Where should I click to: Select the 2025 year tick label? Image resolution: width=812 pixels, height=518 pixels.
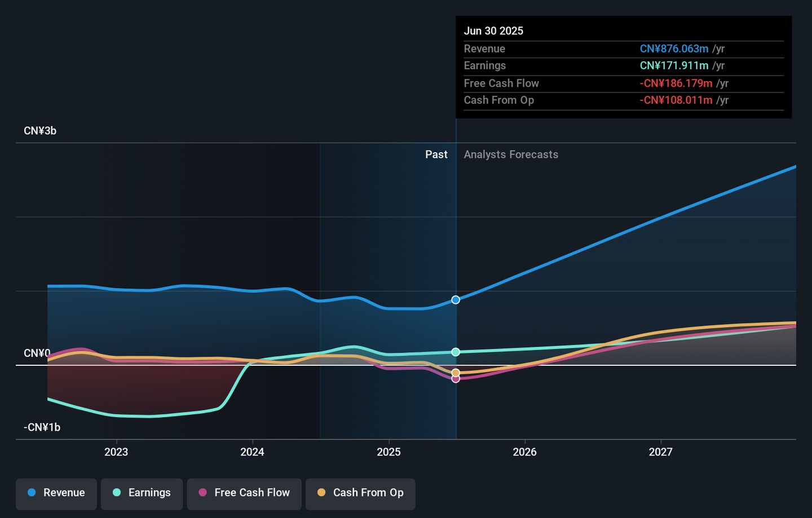tap(389, 452)
